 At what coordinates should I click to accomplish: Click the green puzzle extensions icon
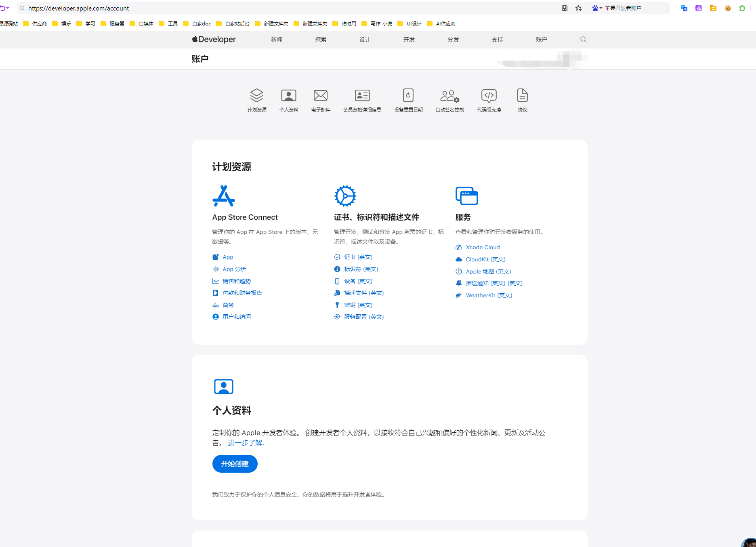coord(742,8)
